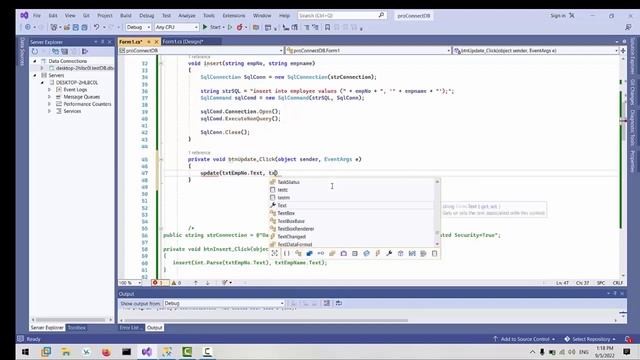Click the Hot Reload flame icon

240,27
